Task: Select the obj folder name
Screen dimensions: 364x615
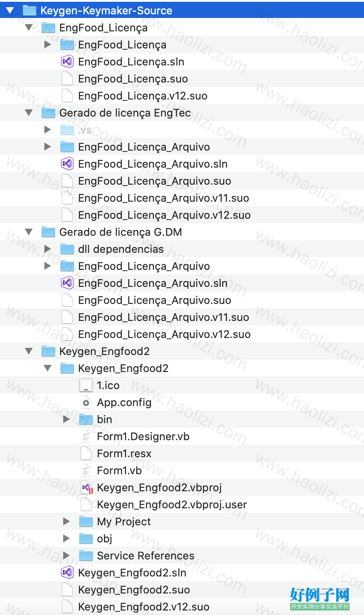Action: [104, 539]
